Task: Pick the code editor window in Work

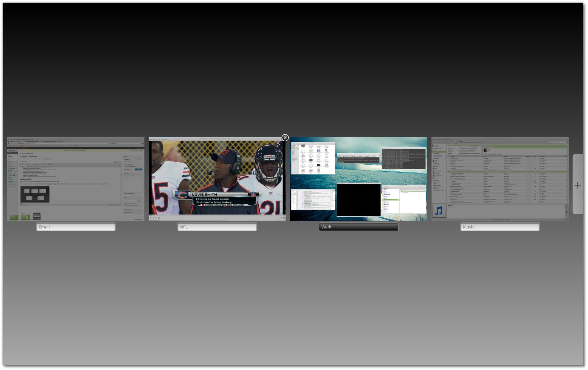Action: pos(313,200)
